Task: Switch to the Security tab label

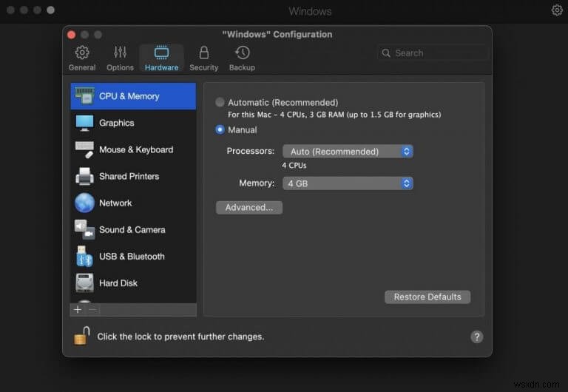Action: point(204,67)
